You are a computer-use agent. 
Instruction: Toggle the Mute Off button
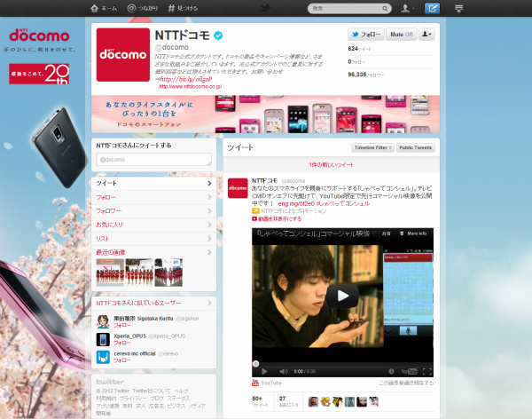[x=402, y=35]
